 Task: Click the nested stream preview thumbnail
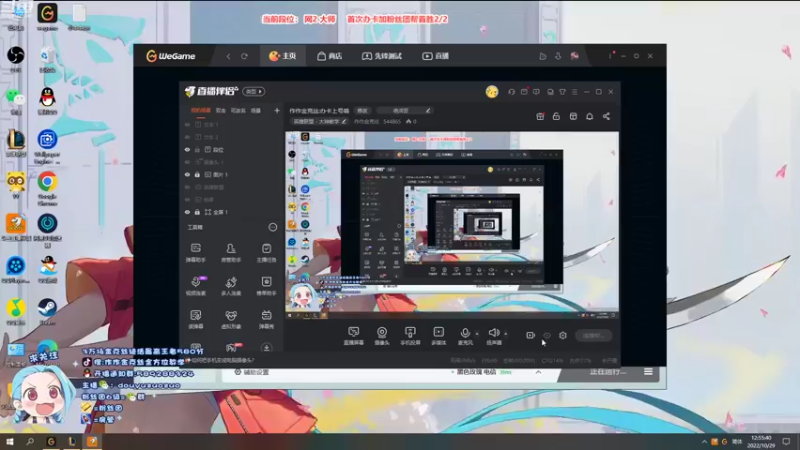(x=452, y=226)
